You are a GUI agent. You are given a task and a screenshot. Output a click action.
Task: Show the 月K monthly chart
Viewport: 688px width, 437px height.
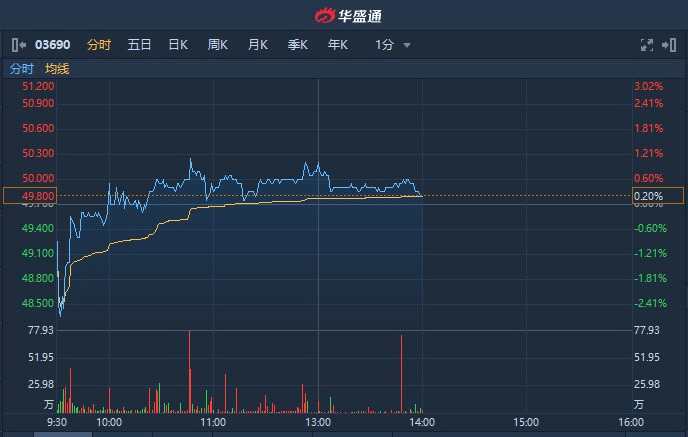(x=258, y=45)
